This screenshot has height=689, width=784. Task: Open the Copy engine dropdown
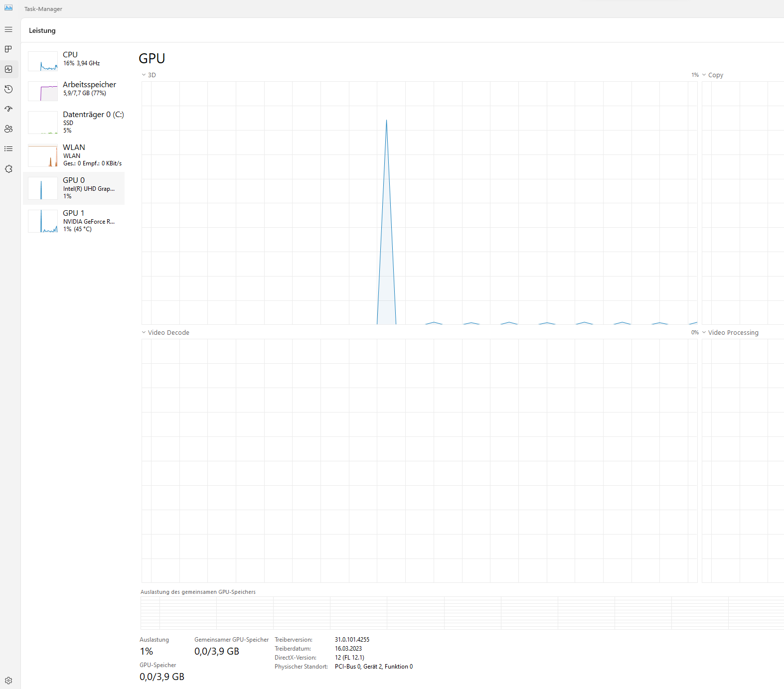712,75
